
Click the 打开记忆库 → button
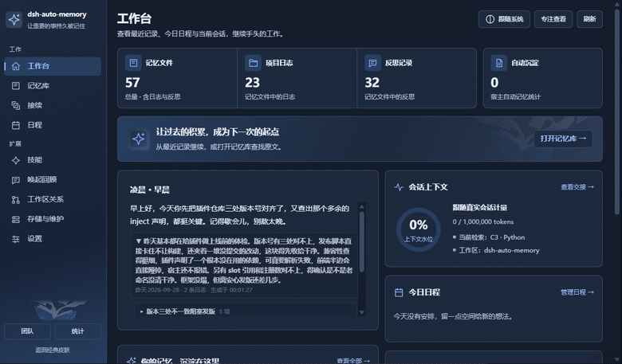[563, 139]
